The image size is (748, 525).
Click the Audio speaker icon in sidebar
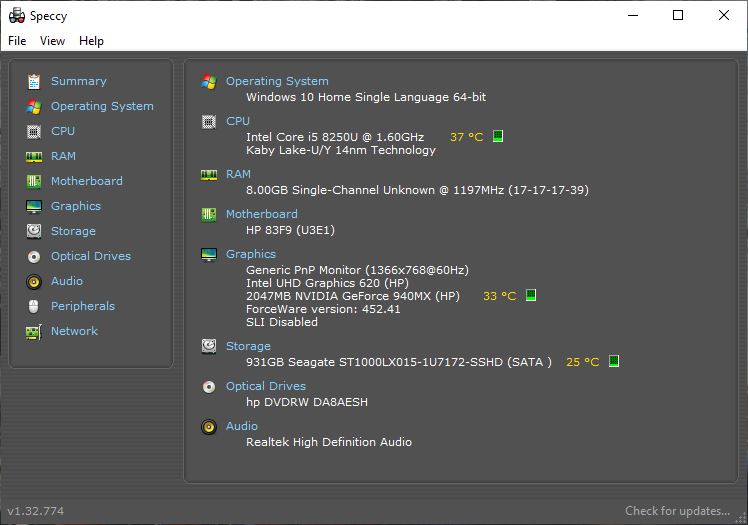34,281
